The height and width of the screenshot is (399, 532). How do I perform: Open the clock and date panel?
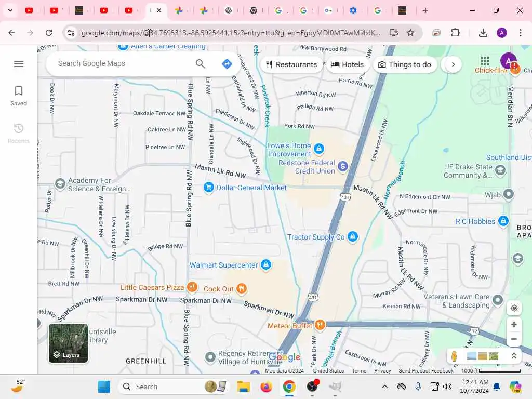click(x=475, y=387)
